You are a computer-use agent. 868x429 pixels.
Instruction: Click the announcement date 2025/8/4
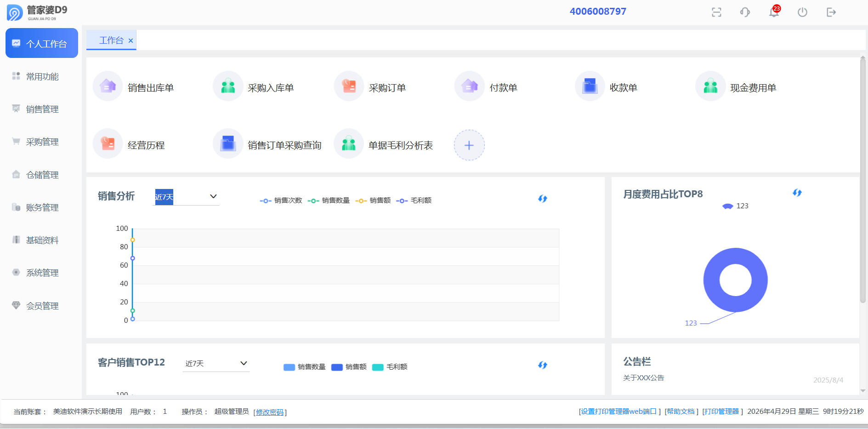(828, 380)
